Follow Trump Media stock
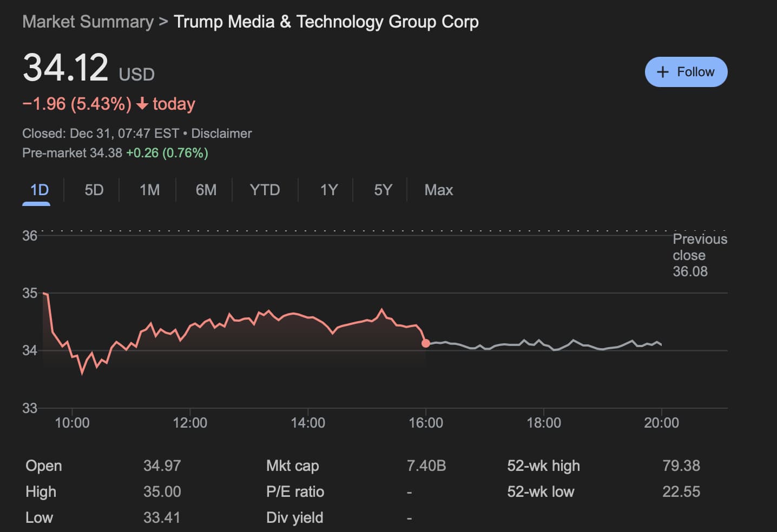777x532 pixels. (x=686, y=71)
